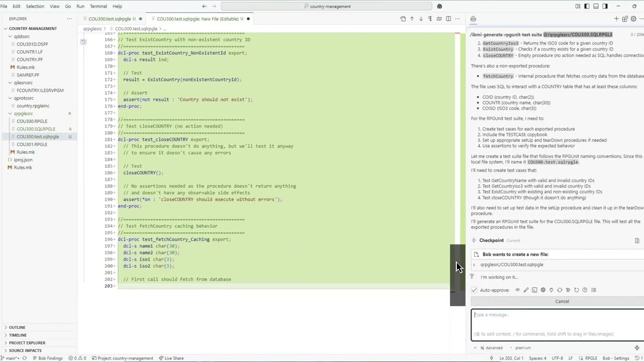Open changes file icon in editor toolbar
The height and width of the screenshot is (362, 644).
403,19
